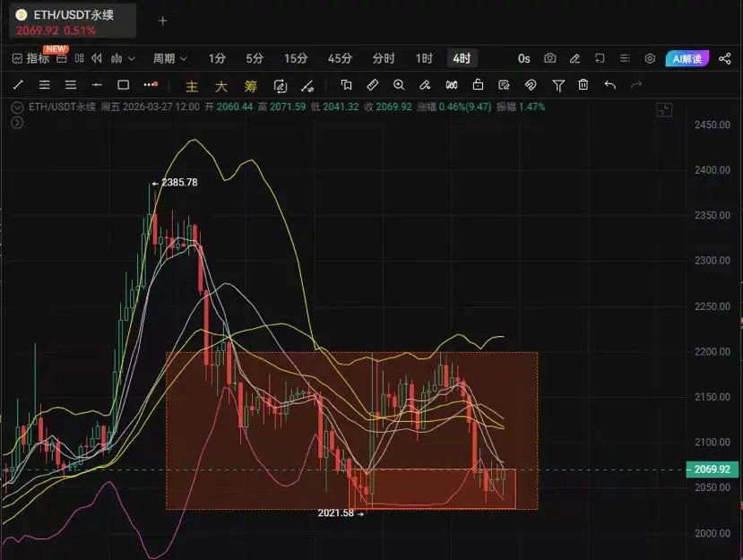
Task: Select the three horizontal lines tool
Action: 71,85
